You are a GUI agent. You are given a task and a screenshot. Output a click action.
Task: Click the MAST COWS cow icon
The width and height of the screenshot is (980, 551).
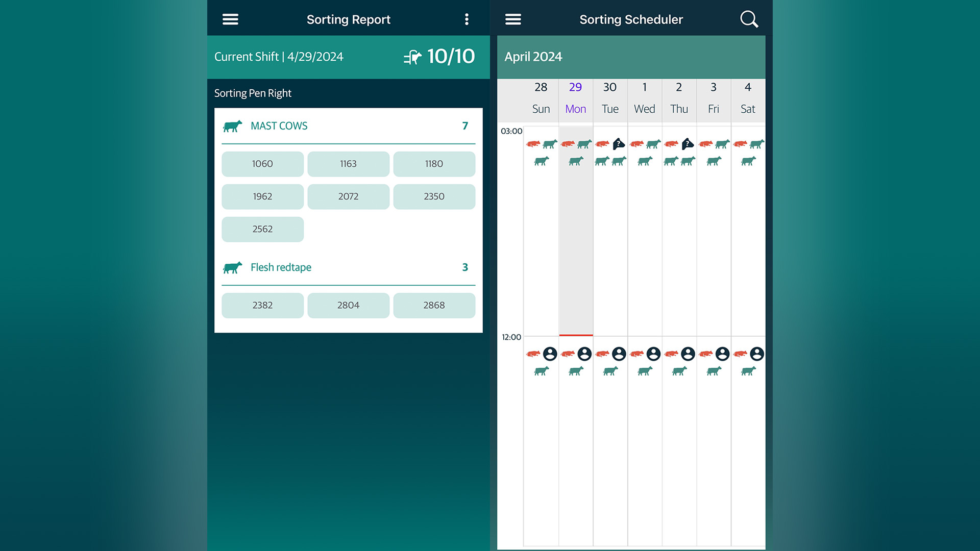232,126
